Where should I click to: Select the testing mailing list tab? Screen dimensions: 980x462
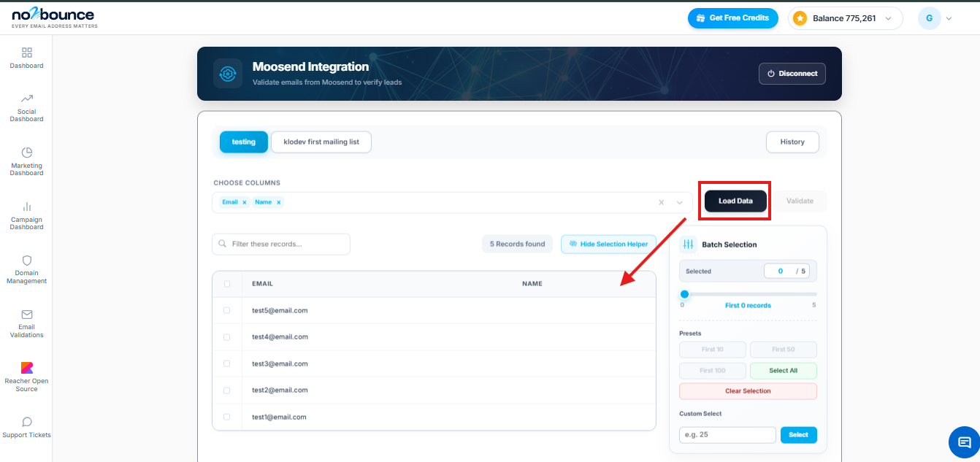click(x=244, y=142)
